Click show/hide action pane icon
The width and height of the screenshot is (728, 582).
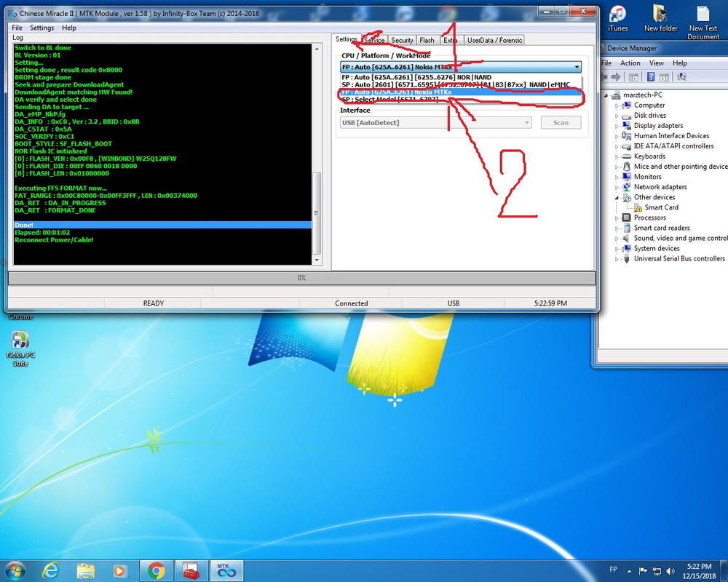tap(665, 77)
